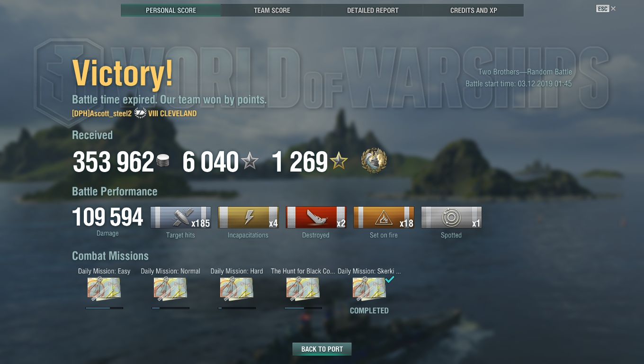Click the achievement medal beside free XP
Viewport: 644px width, 364px height.
point(374,160)
